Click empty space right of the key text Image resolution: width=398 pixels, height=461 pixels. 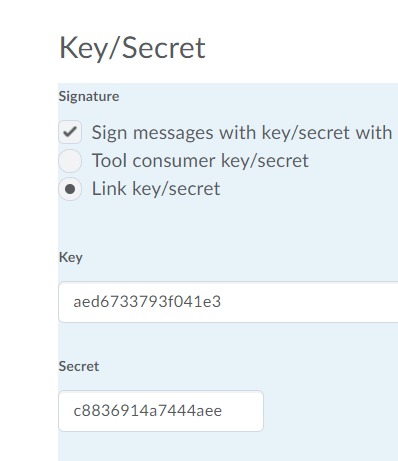coord(308,302)
